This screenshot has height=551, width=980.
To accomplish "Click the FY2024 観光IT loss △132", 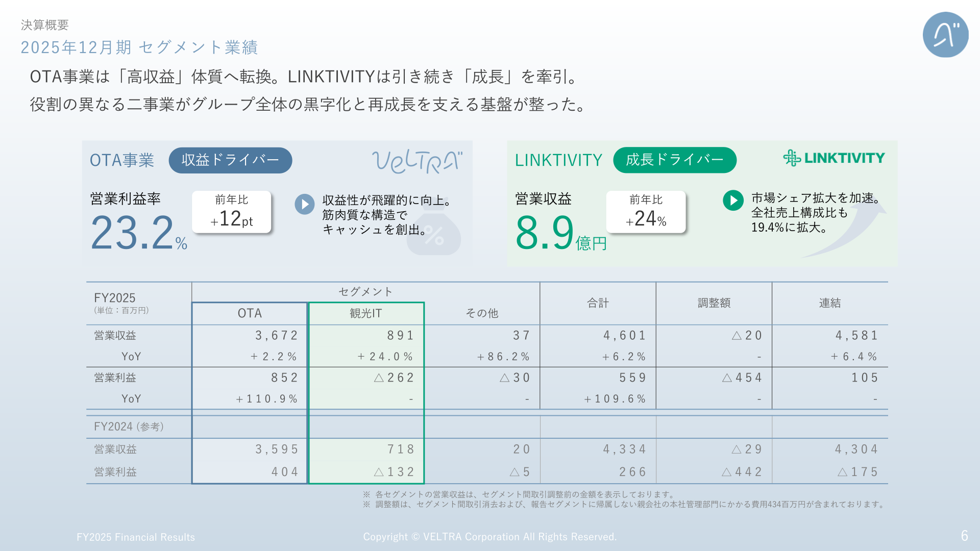I will pyautogui.click(x=394, y=472).
